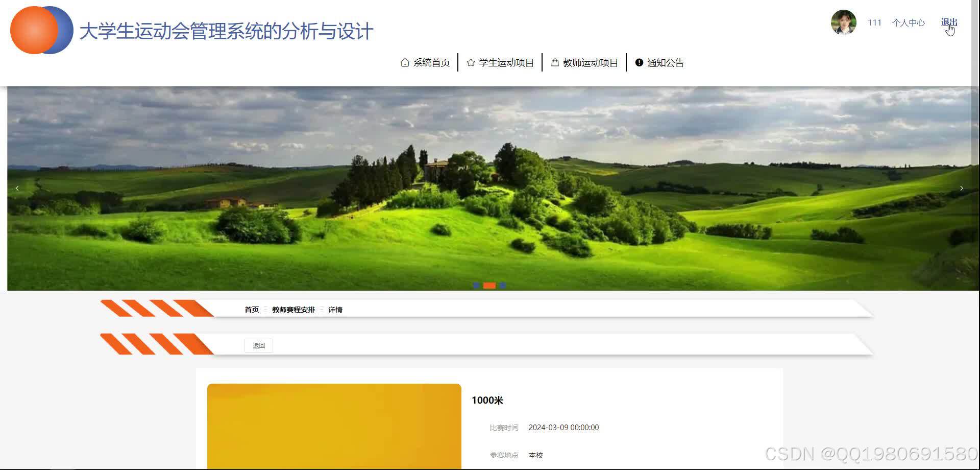Select the first carousel indicator dot

[476, 285]
